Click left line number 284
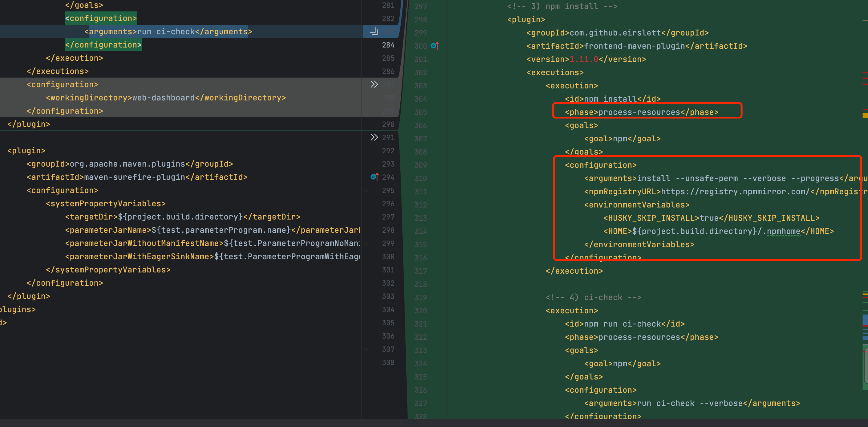This screenshot has height=427, width=868. click(x=388, y=45)
